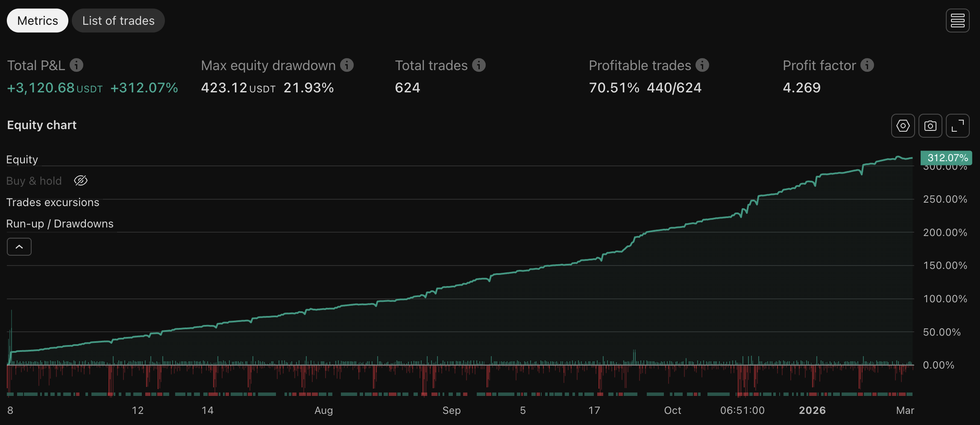The width and height of the screenshot is (980, 425).
Task: Click the 440/624 trades ratio
Action: pos(674,88)
